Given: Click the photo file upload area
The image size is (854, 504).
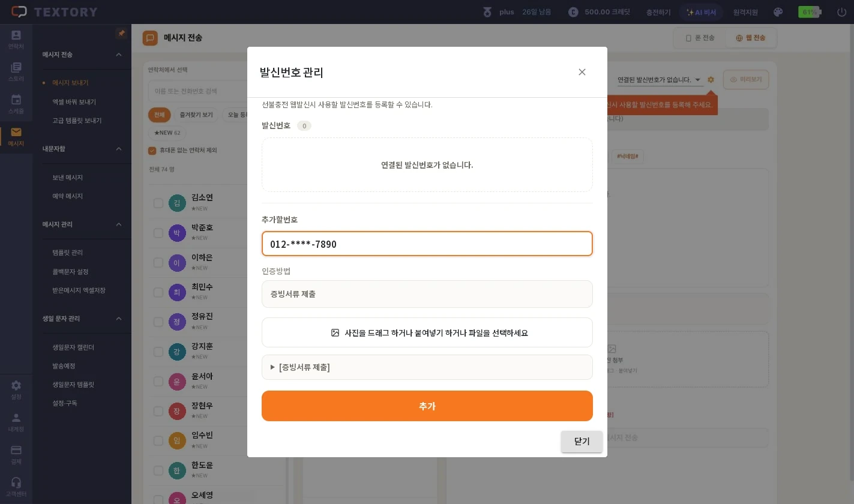Looking at the screenshot, I should point(427,332).
